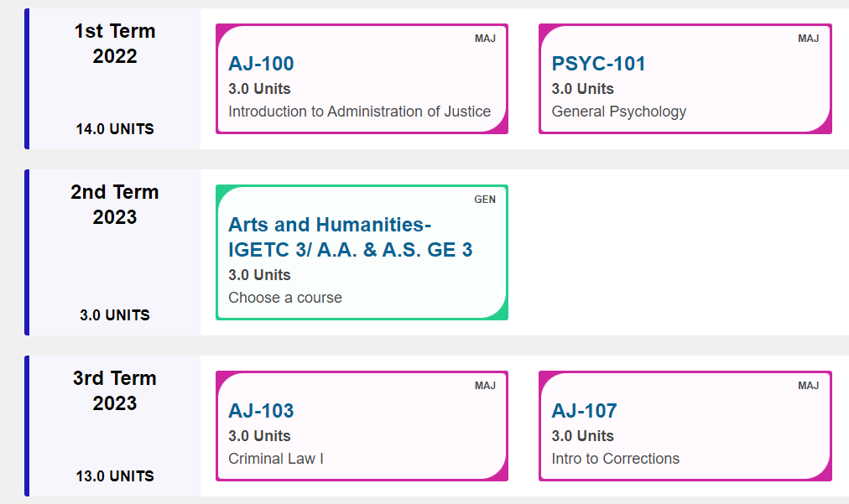Viewport: 849px width, 504px height.
Task: Click the 13.0 UNITS term total
Action: (115, 475)
